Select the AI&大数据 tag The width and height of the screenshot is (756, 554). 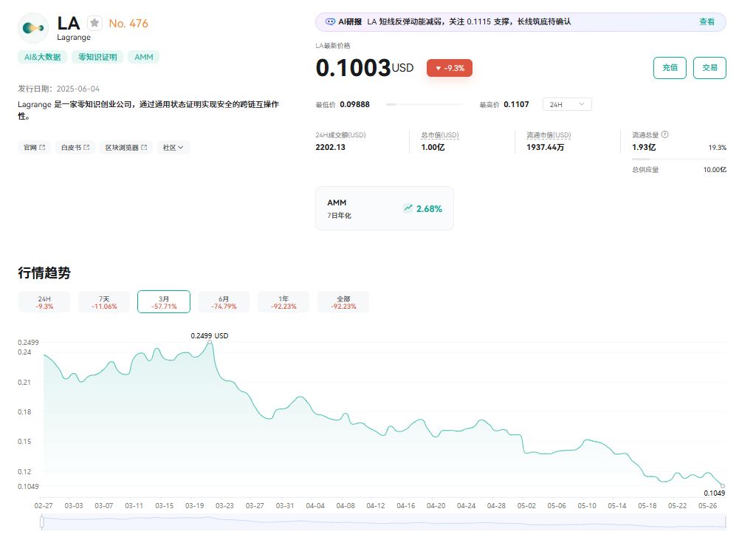point(42,57)
